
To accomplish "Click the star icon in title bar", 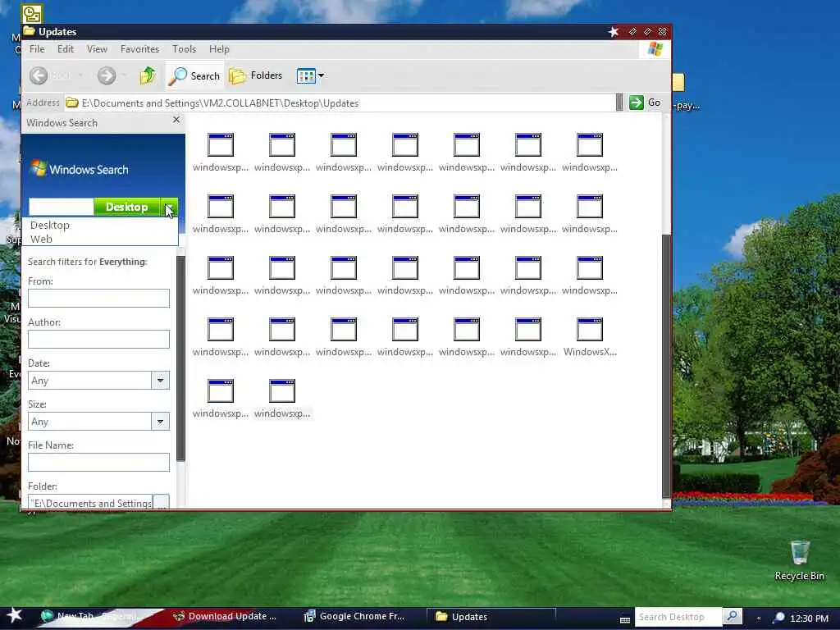I will click(x=614, y=32).
